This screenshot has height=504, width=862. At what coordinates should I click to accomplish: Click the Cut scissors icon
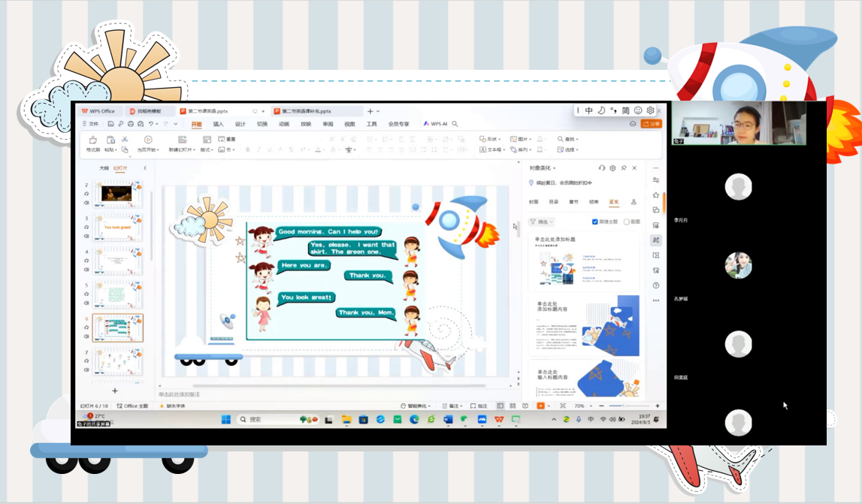pos(125,139)
